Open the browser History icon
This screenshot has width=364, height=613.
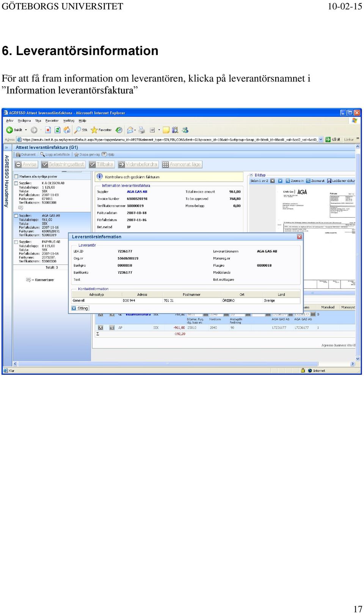(x=119, y=130)
